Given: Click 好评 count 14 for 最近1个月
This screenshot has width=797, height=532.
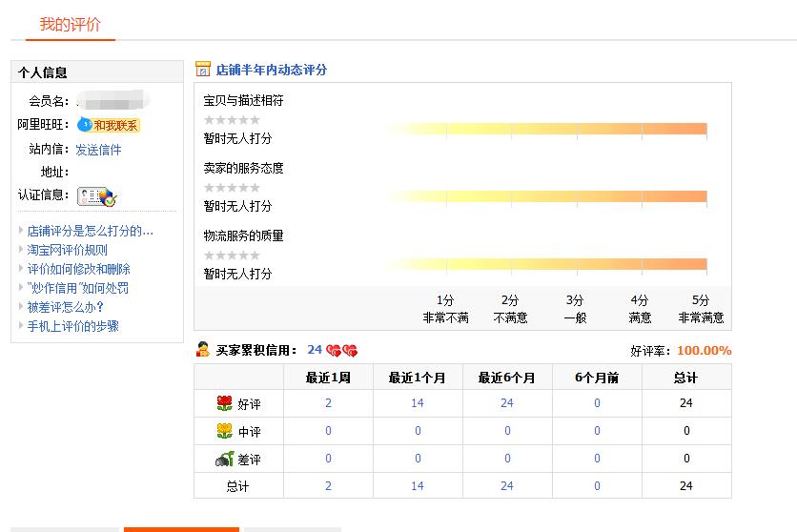Looking at the screenshot, I should pos(418,403).
